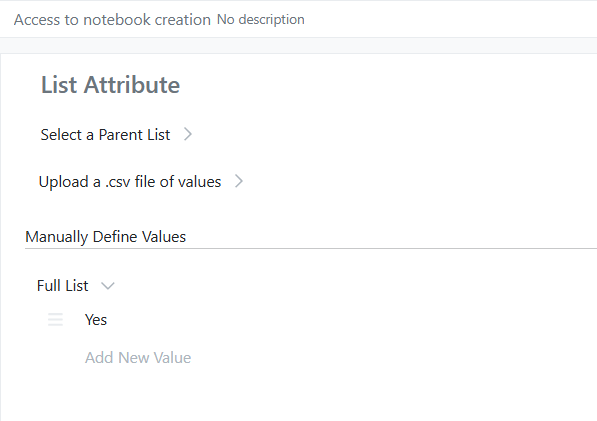Grab the drag handle icon beside Yes

[x=55, y=319]
